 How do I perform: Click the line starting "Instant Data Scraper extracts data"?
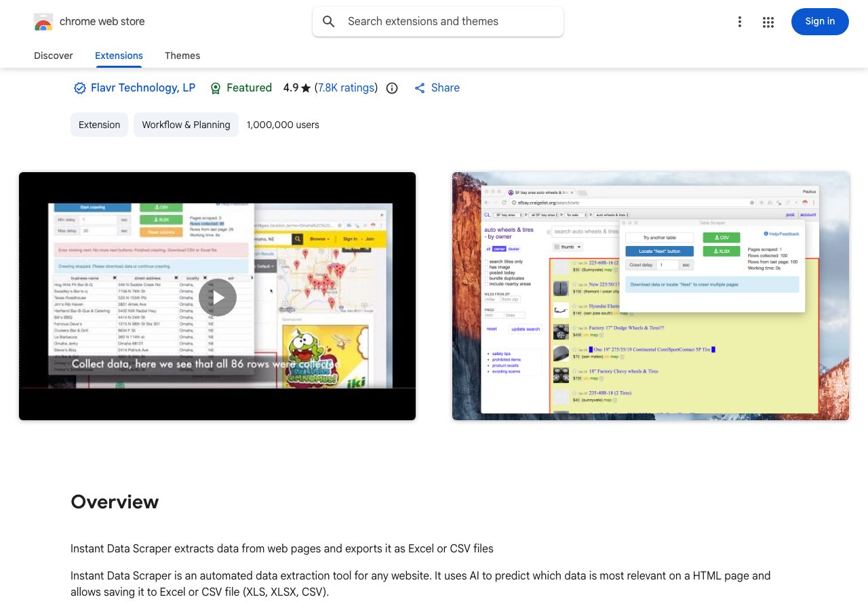coord(282,549)
